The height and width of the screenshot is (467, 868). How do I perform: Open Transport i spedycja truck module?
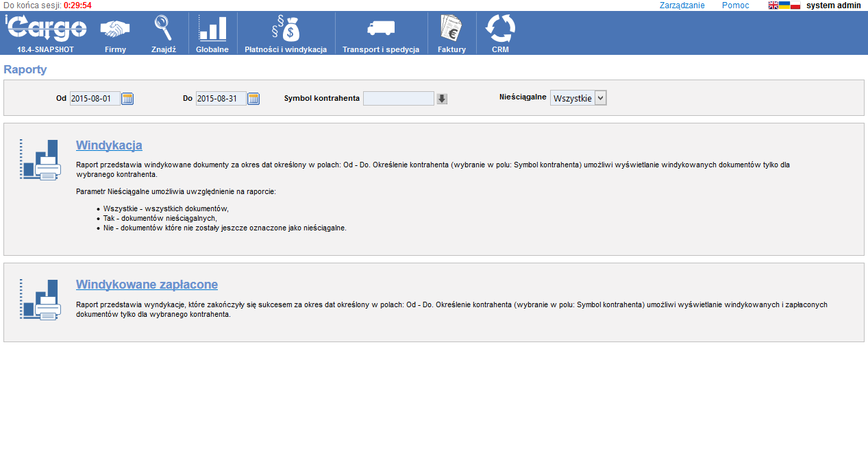[x=381, y=33]
